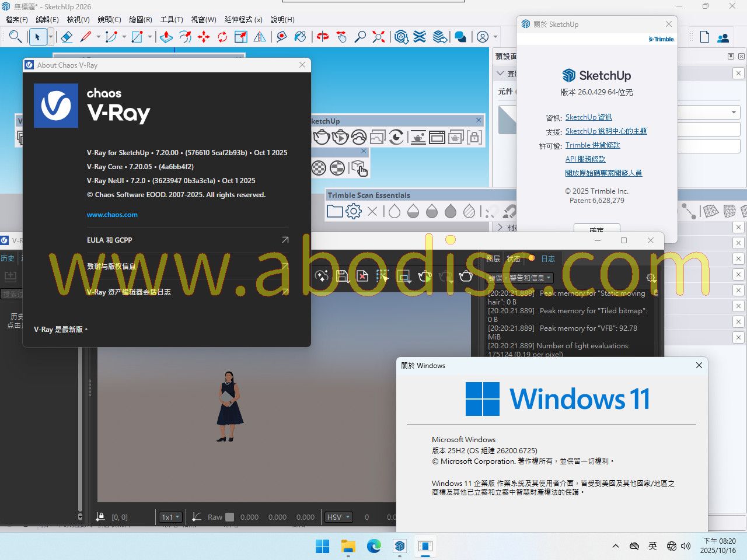Choose the red Move tool
747x560 pixels.
(204, 37)
